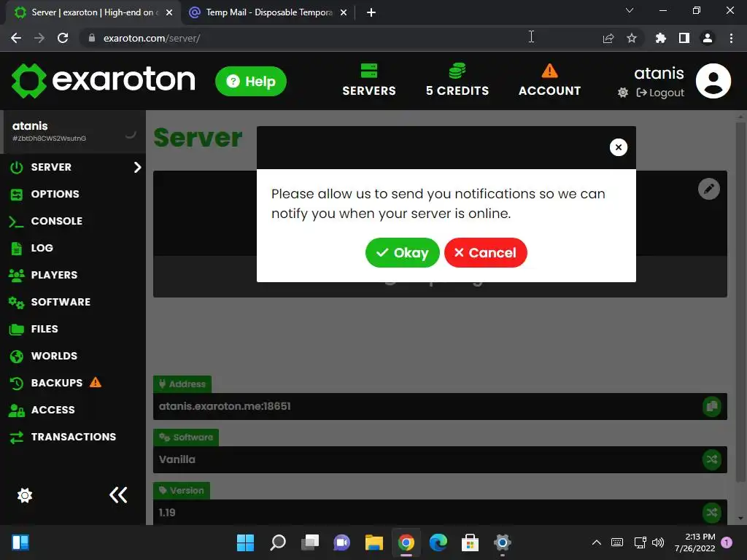This screenshot has width=747, height=560.
Task: Open Microsoft Store from the taskbar
Action: (x=470, y=542)
